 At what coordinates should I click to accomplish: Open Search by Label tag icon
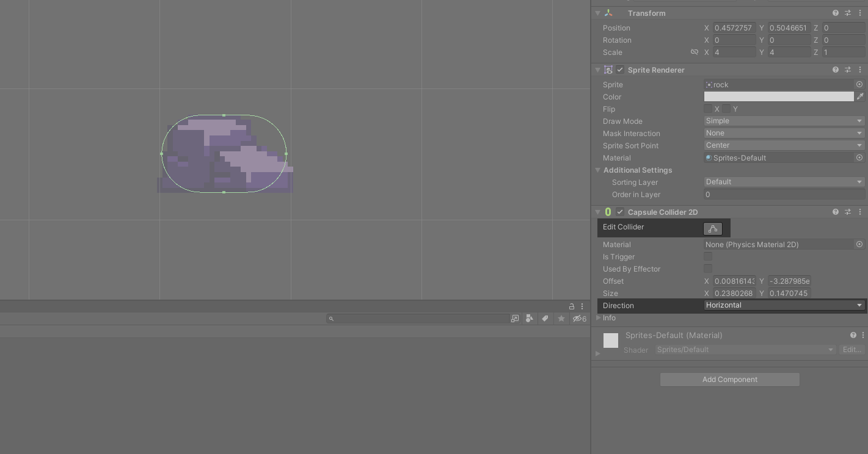pos(545,319)
